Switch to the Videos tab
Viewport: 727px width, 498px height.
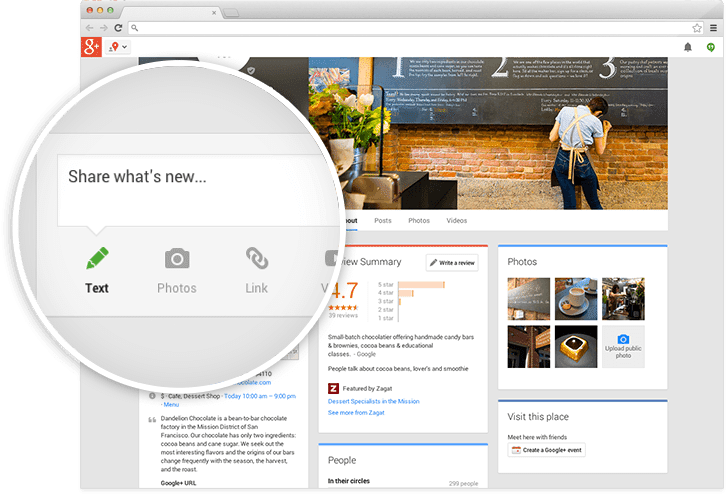click(x=456, y=220)
